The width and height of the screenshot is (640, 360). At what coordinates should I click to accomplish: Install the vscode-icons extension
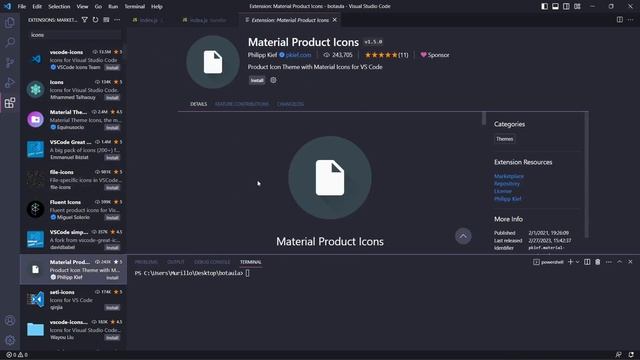[112, 68]
